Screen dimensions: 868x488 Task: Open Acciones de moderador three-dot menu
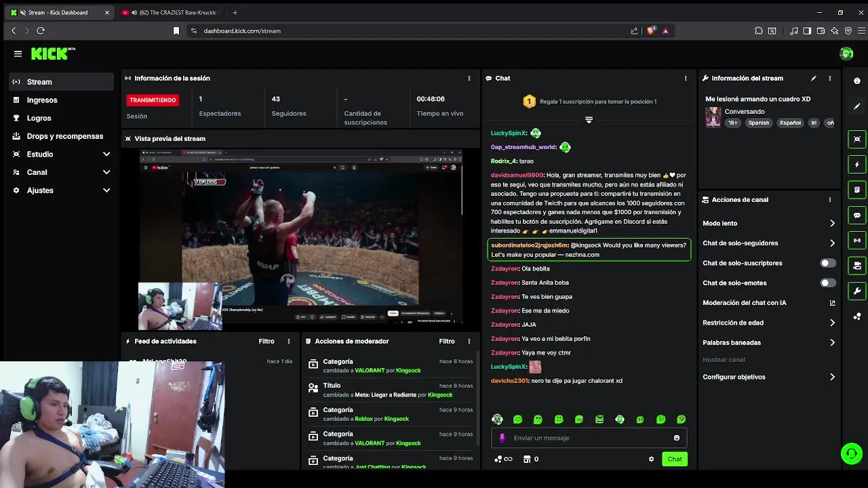pos(469,341)
